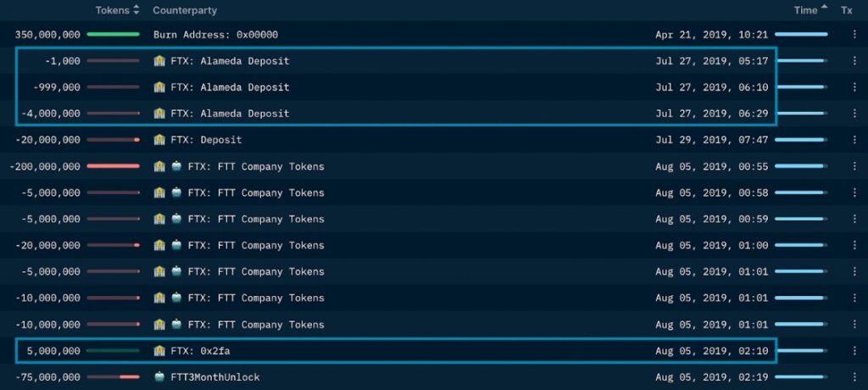The image size is (868, 390).
Task: Click exchange icon beside FTX: Deposit
Action: click(159, 140)
